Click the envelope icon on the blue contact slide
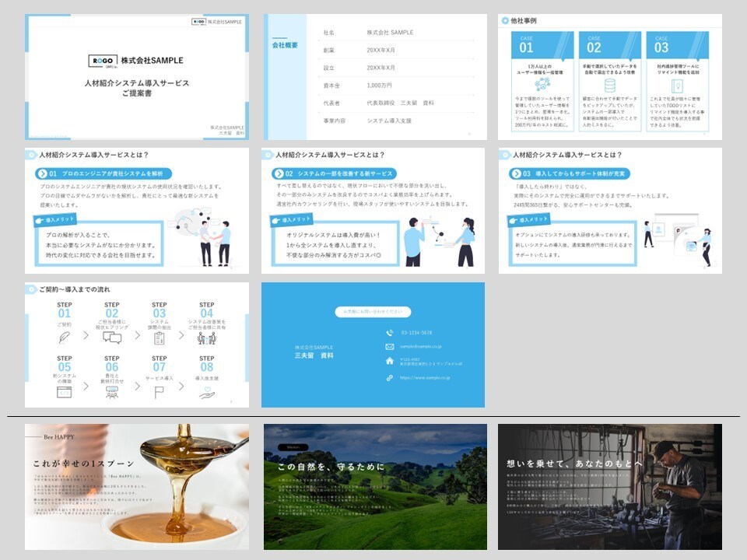Screen dimensions: 747x560 tap(390, 347)
